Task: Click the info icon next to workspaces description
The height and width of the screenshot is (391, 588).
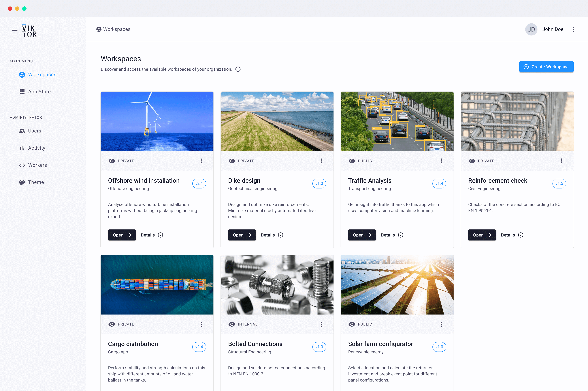Action: click(238, 69)
